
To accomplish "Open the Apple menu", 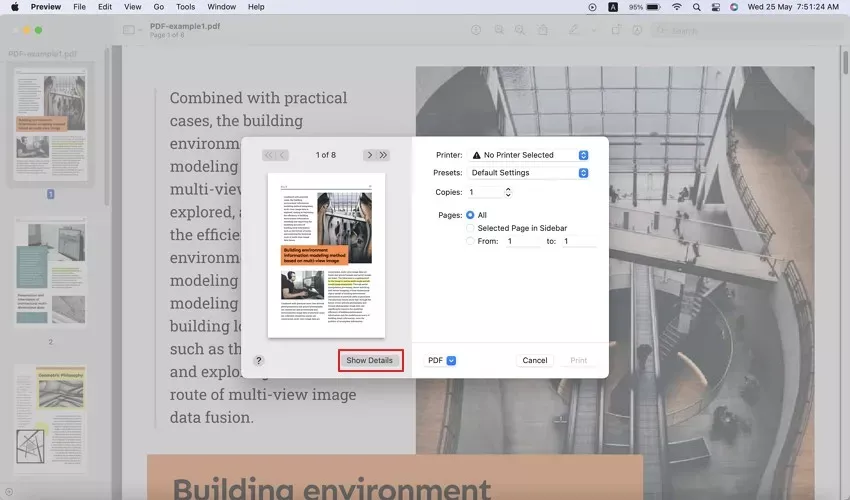I will coord(14,6).
